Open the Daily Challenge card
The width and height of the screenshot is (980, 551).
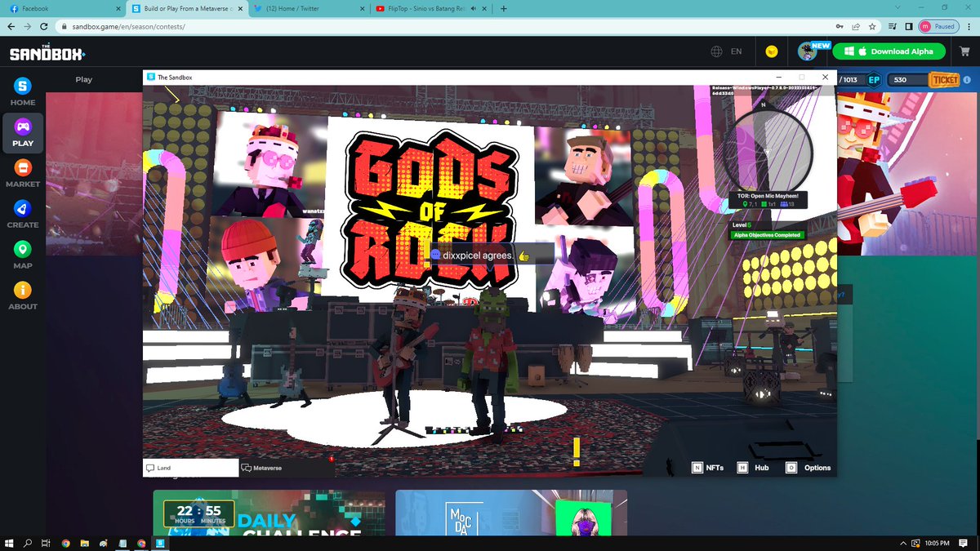[x=269, y=513]
